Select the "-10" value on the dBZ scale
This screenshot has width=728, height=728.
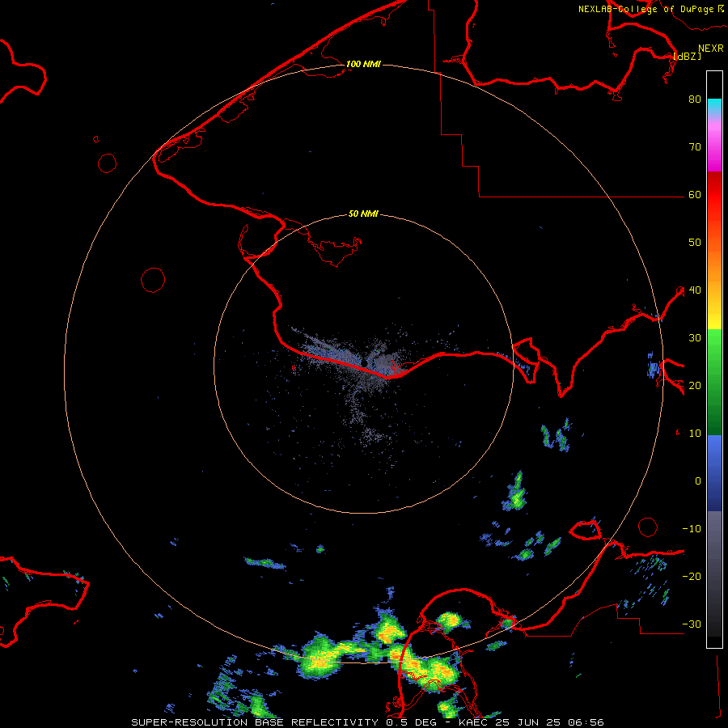(x=692, y=528)
